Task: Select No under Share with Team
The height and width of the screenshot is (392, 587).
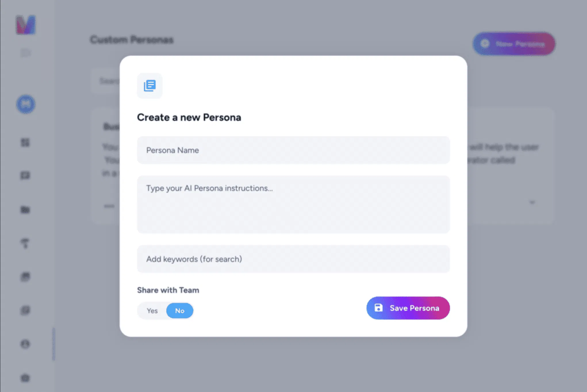Action: [x=180, y=311]
